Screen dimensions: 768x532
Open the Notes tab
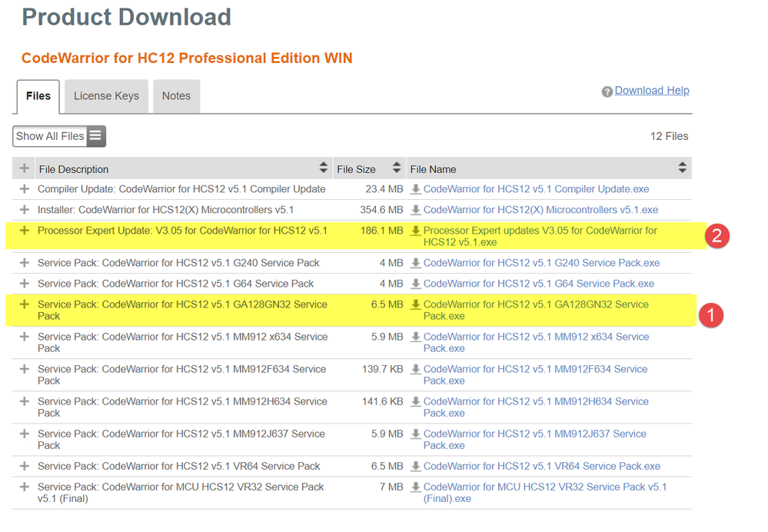[176, 96]
